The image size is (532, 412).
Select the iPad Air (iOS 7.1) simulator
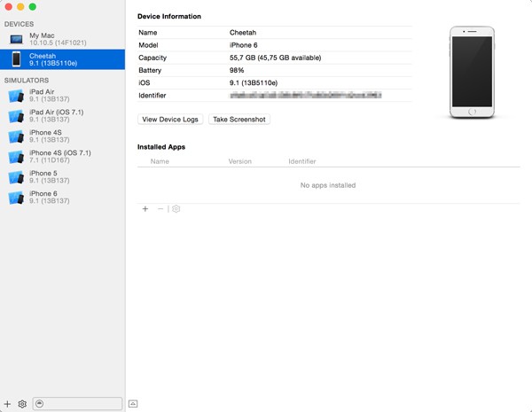(62, 116)
